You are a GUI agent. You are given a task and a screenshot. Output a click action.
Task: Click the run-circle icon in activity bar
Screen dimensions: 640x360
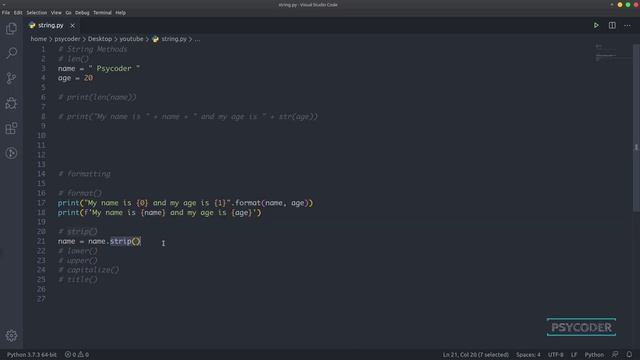click(11, 153)
